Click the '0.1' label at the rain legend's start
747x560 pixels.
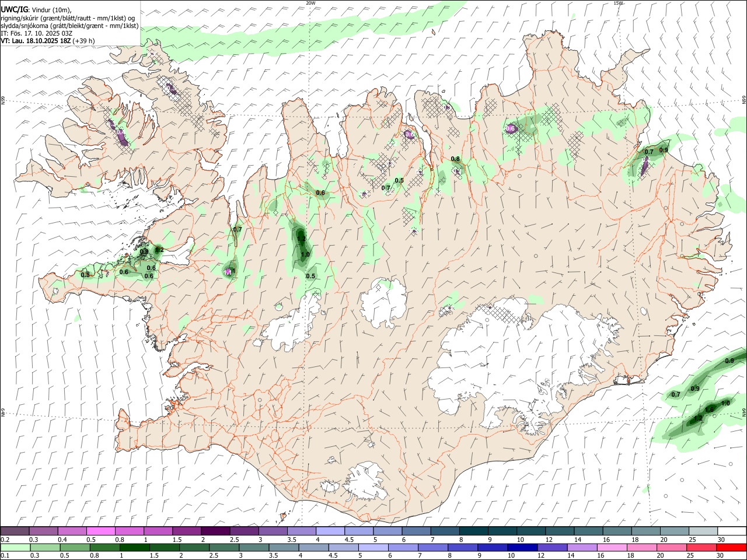(5, 555)
